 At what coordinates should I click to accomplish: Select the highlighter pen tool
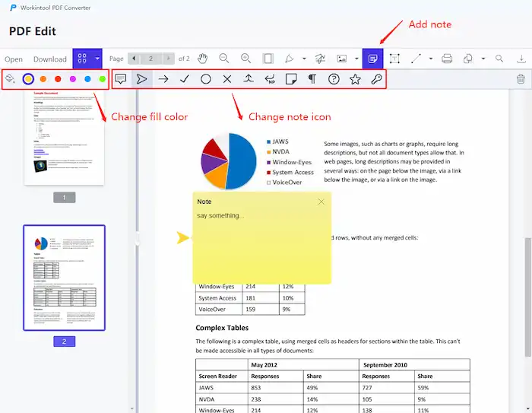point(290,59)
